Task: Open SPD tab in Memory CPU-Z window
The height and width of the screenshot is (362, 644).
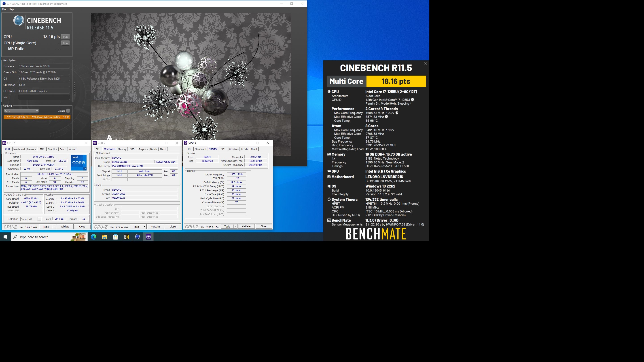Action: 223,149
